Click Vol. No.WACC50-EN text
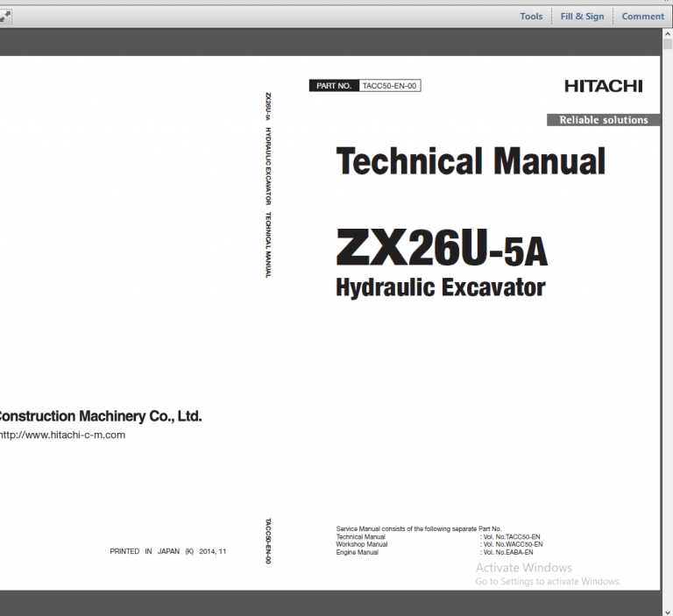673x616 pixels. pyautogui.click(x=513, y=544)
